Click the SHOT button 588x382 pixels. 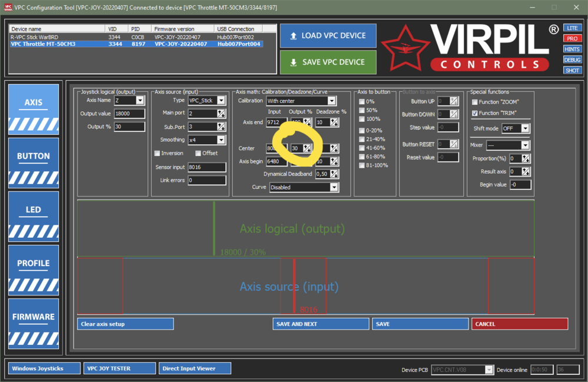pos(572,71)
